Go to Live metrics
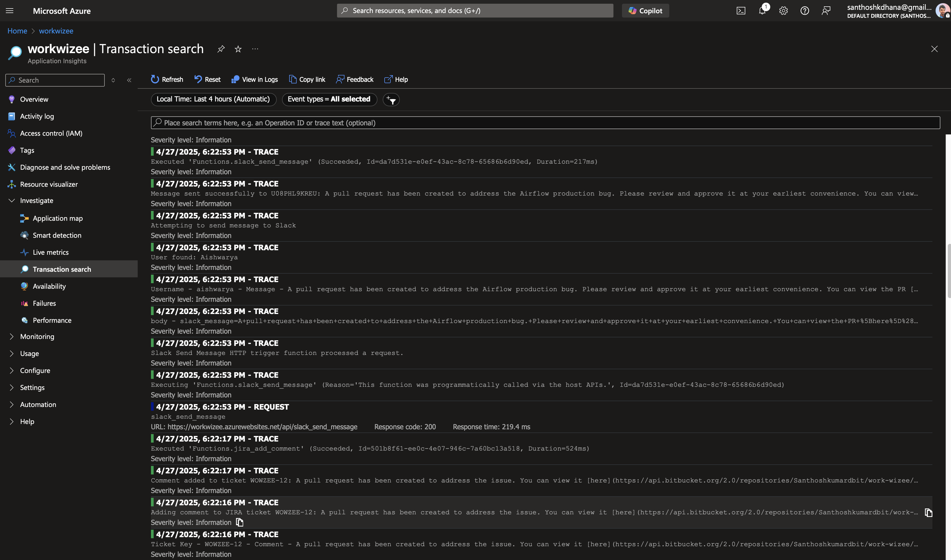 coord(51,252)
